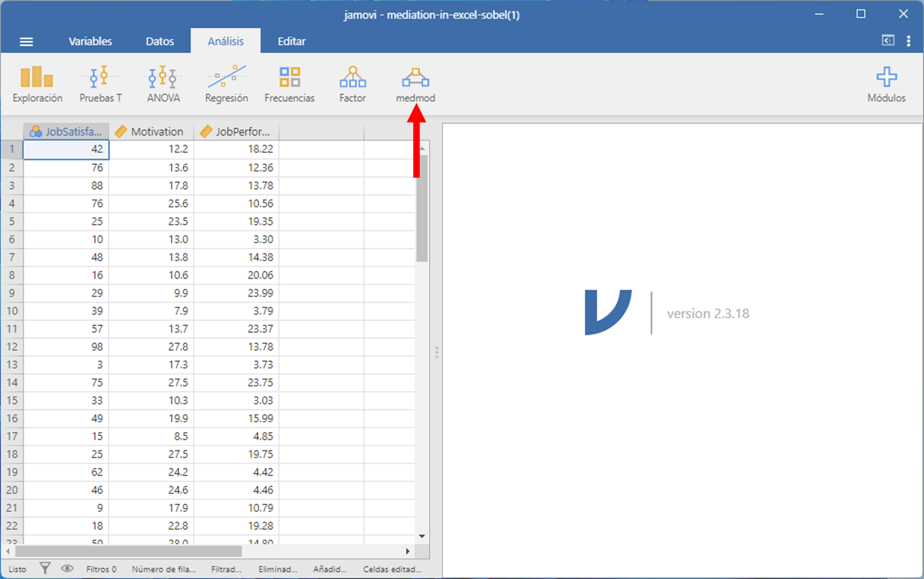Open the medmod module menu
This screenshot has width=924, height=579.
tap(415, 84)
